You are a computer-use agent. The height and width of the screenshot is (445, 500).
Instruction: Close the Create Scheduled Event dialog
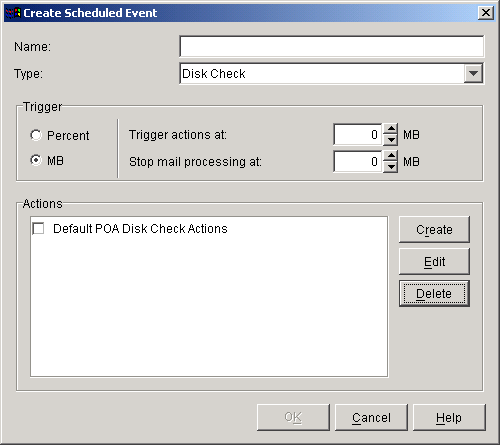(486, 13)
